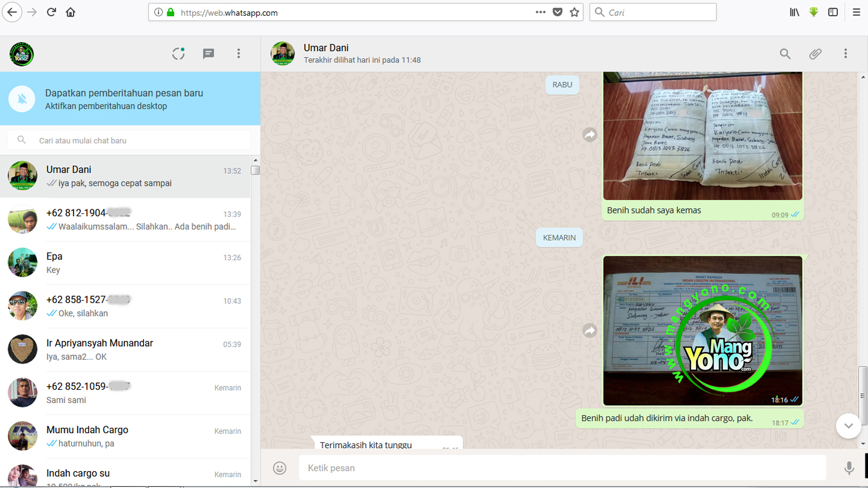This screenshot has height=488, width=868.
Task: Click the scroll-to-bottom chevron in the chat
Action: click(848, 426)
